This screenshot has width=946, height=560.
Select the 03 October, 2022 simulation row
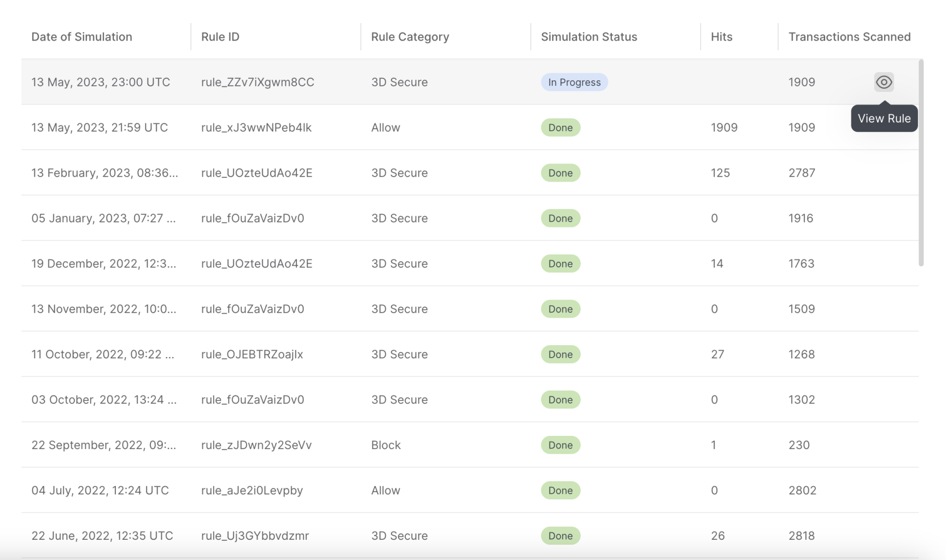click(104, 400)
